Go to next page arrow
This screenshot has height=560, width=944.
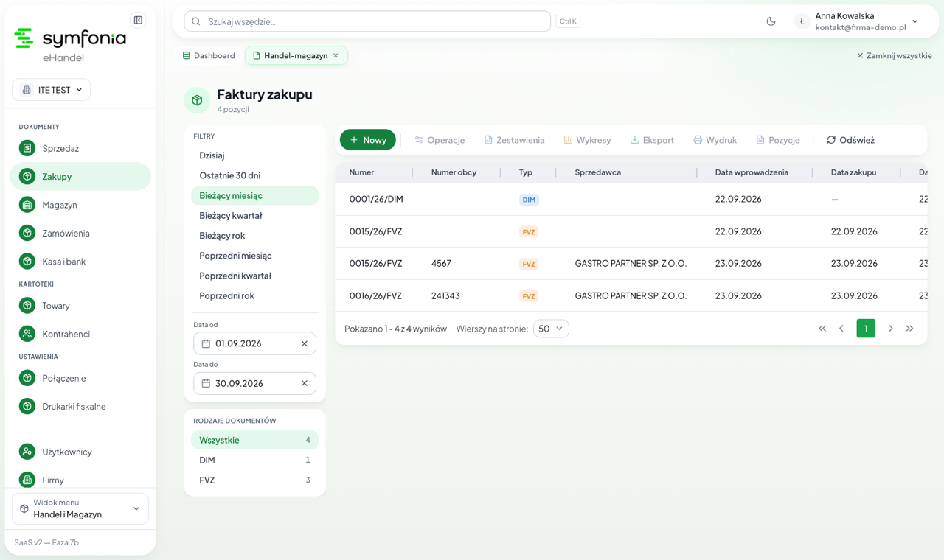click(890, 329)
